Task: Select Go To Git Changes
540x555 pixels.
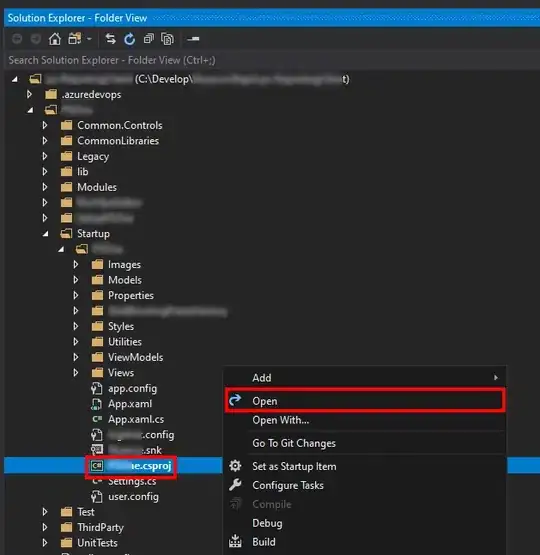Action: pyautogui.click(x=365, y=443)
